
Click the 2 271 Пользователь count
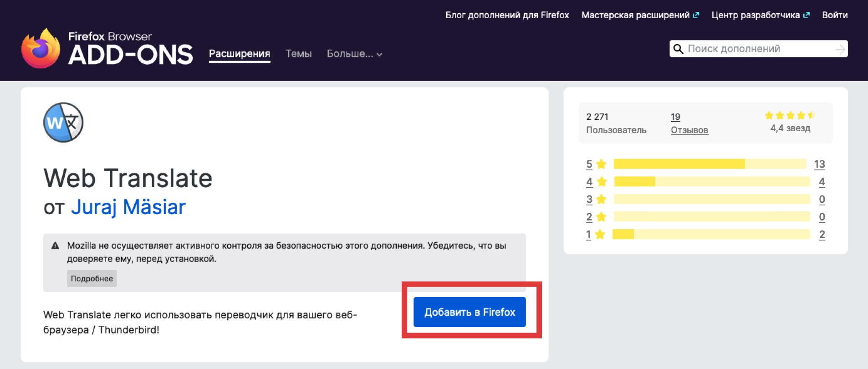click(616, 123)
